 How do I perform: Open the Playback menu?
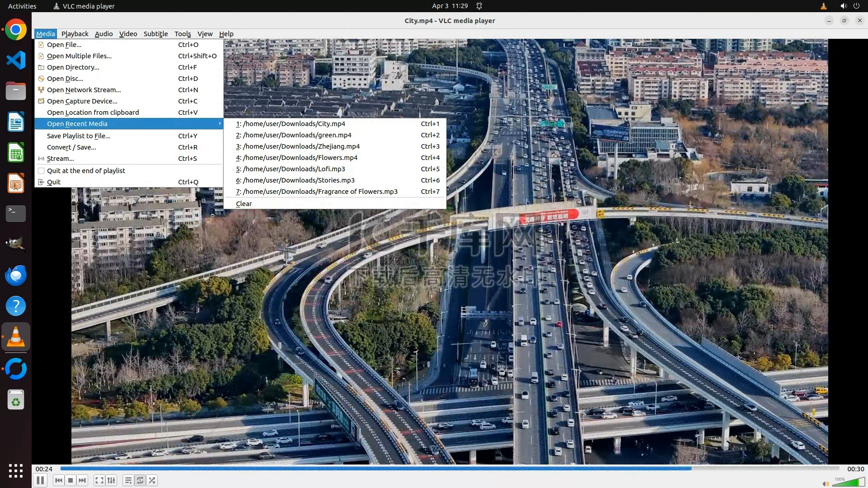75,34
